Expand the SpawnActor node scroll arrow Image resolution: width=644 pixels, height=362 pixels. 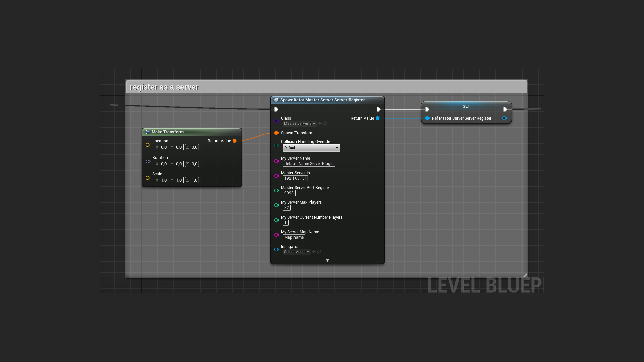327,260
